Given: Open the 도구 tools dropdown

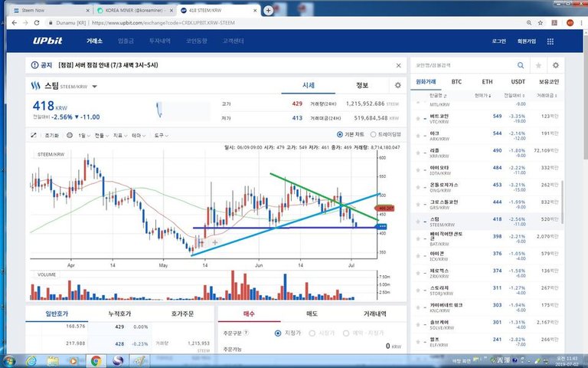Looking at the screenshot, I should [161, 135].
